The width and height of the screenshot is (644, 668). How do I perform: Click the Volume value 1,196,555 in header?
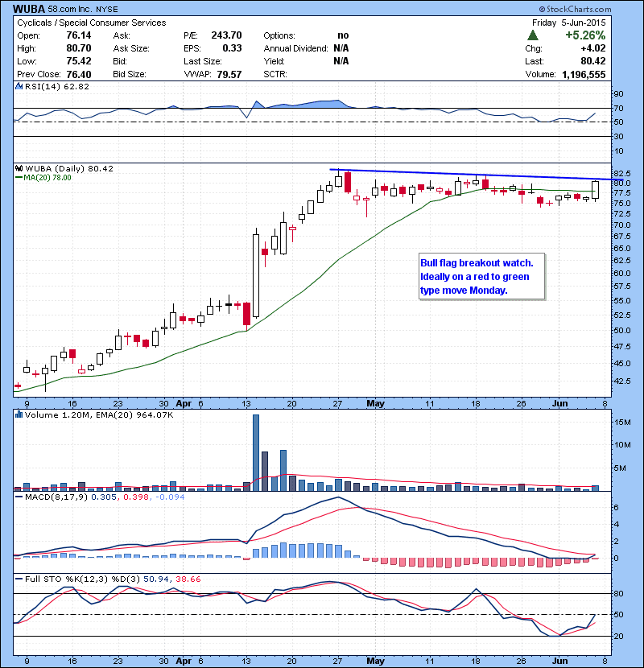(584, 75)
